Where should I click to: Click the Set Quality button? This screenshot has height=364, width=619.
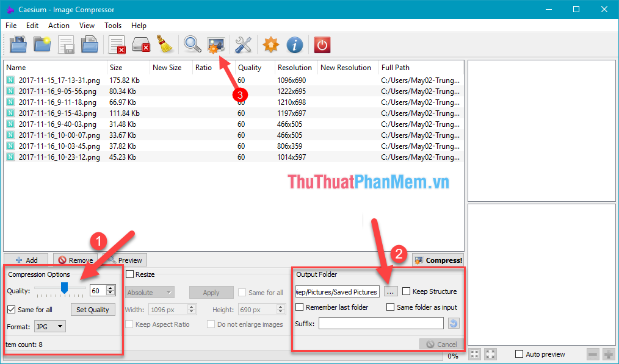point(93,309)
